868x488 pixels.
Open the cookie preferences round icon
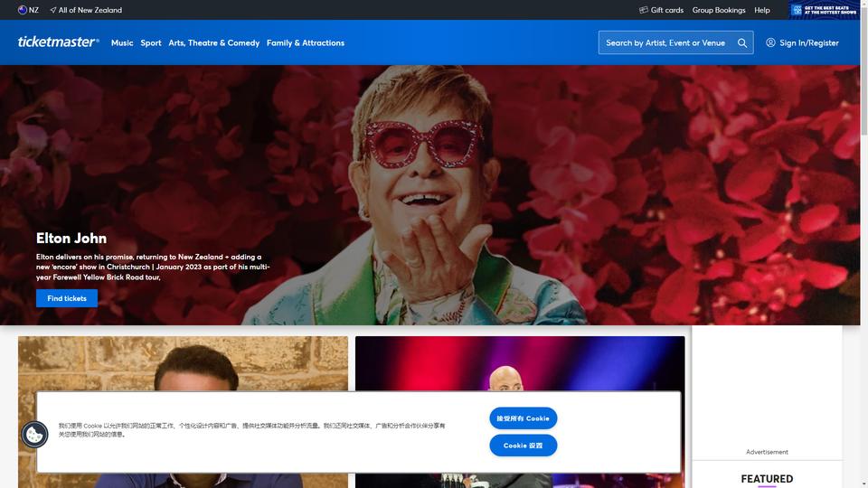click(34, 435)
